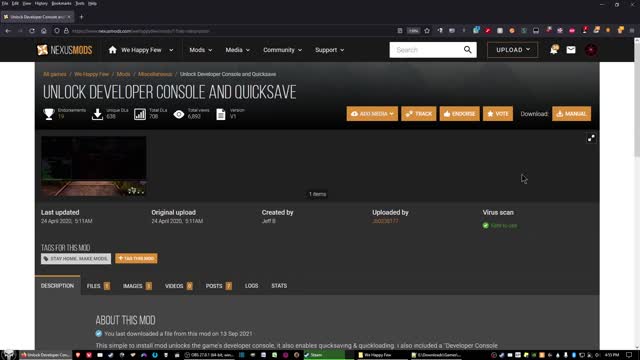Click the Track button
Viewport: 640px width, 360px height.
point(418,114)
